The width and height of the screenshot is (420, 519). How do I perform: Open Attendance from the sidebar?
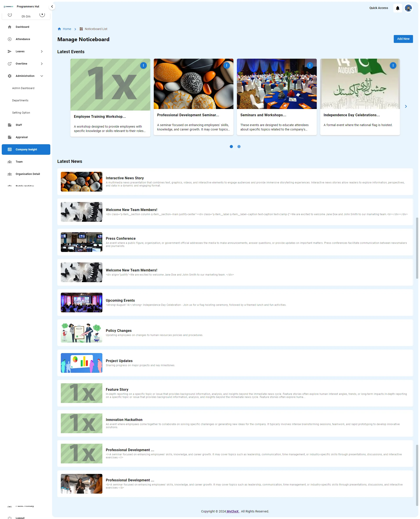[23, 39]
